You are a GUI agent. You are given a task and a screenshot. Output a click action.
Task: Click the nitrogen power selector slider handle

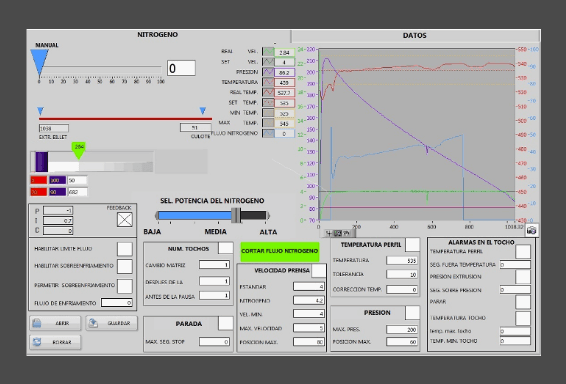236,215
